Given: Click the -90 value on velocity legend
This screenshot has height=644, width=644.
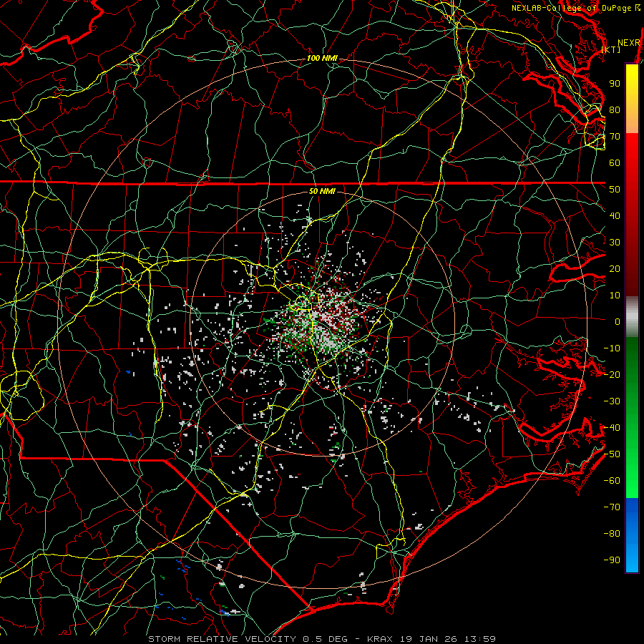Looking at the screenshot, I should point(612,560).
